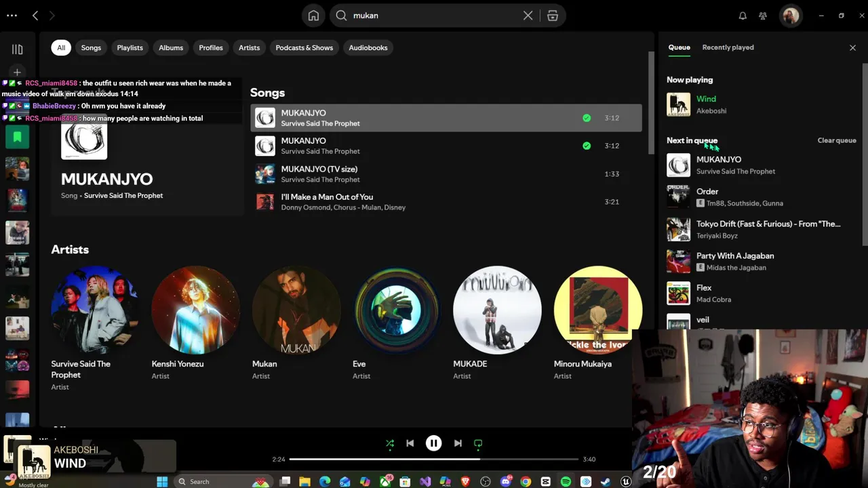
Task: Skip to the previous track
Action: point(410,443)
